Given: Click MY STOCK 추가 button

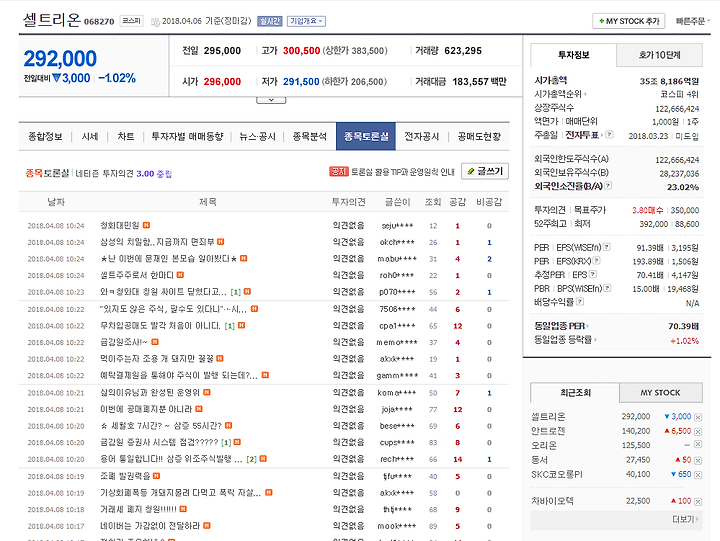Looking at the screenshot, I should [x=629, y=21].
